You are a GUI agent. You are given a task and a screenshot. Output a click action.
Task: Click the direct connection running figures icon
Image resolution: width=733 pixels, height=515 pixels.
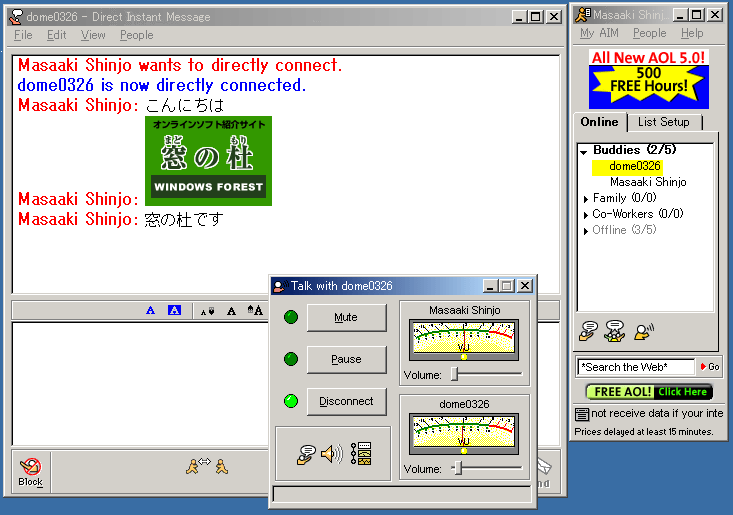click(207, 466)
